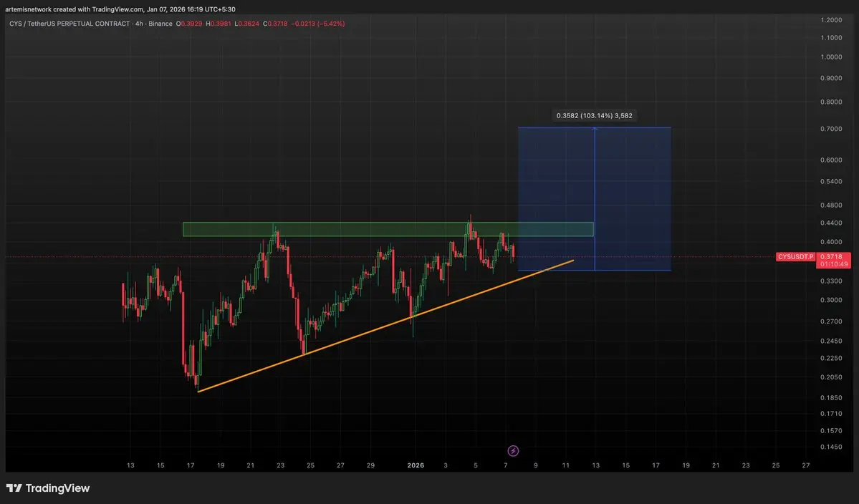Image resolution: width=859 pixels, height=504 pixels.
Task: Click the open value O0.3929
Action: 189,24
